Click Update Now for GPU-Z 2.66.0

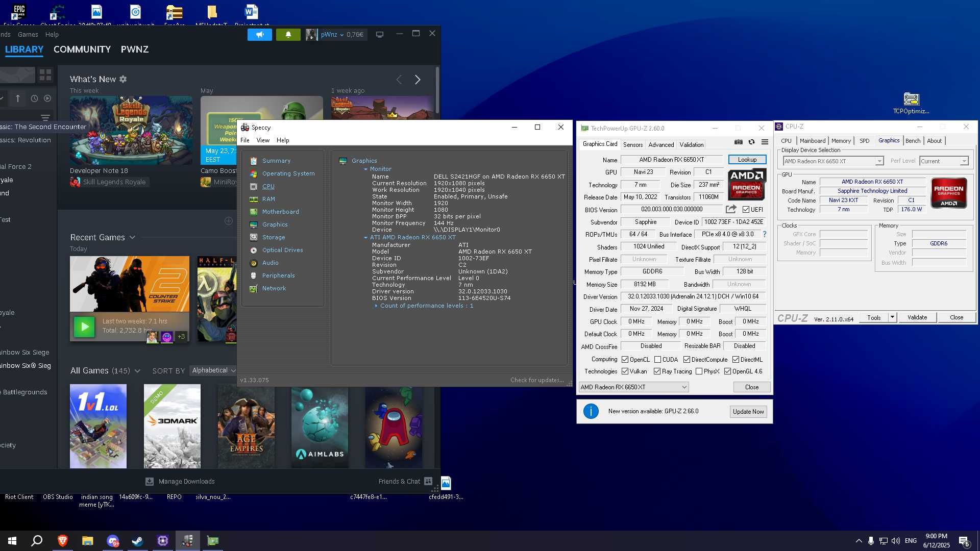(748, 412)
